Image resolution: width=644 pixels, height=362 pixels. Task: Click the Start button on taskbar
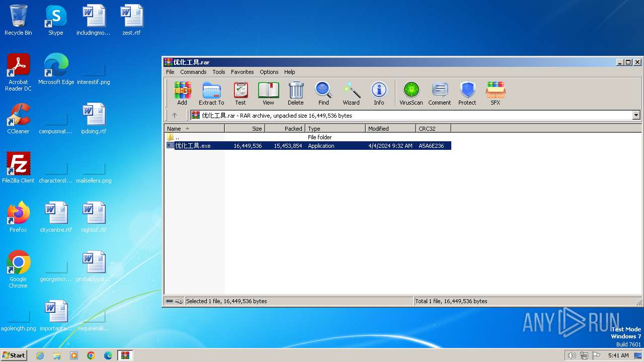coord(14,355)
